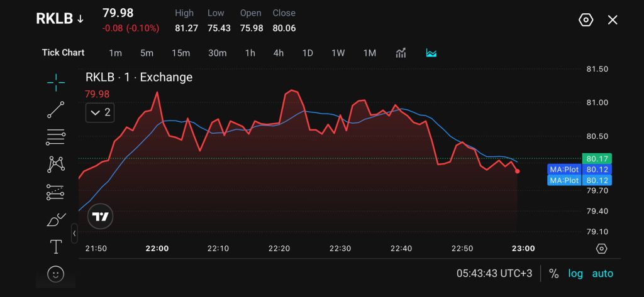Open chart settings hexagon icon at top
644x297 pixels.
click(x=586, y=19)
